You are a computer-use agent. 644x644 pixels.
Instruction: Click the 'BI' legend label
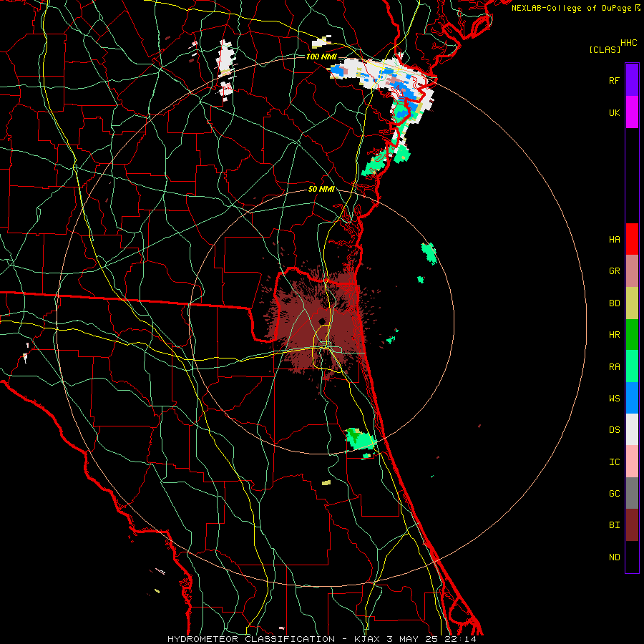[x=614, y=525]
